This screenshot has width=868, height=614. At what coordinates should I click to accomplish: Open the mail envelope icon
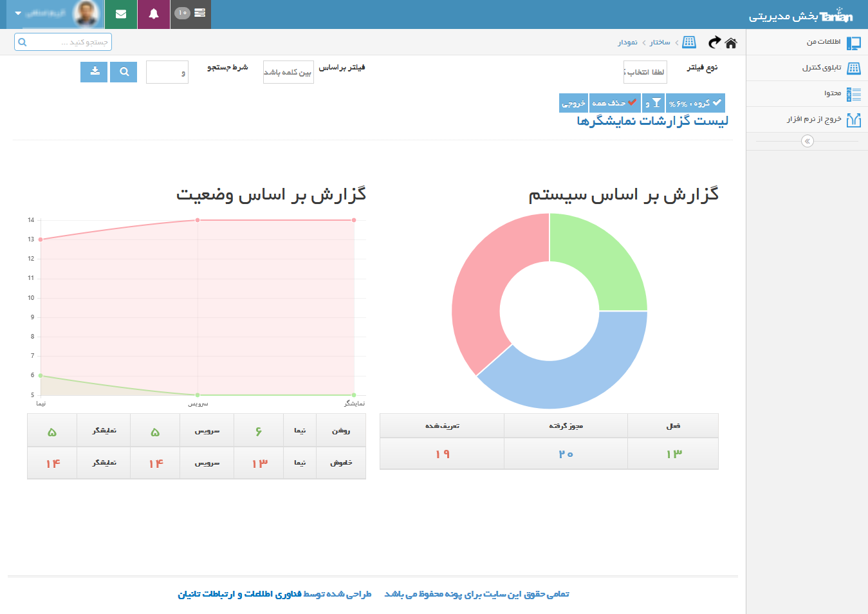tap(121, 14)
